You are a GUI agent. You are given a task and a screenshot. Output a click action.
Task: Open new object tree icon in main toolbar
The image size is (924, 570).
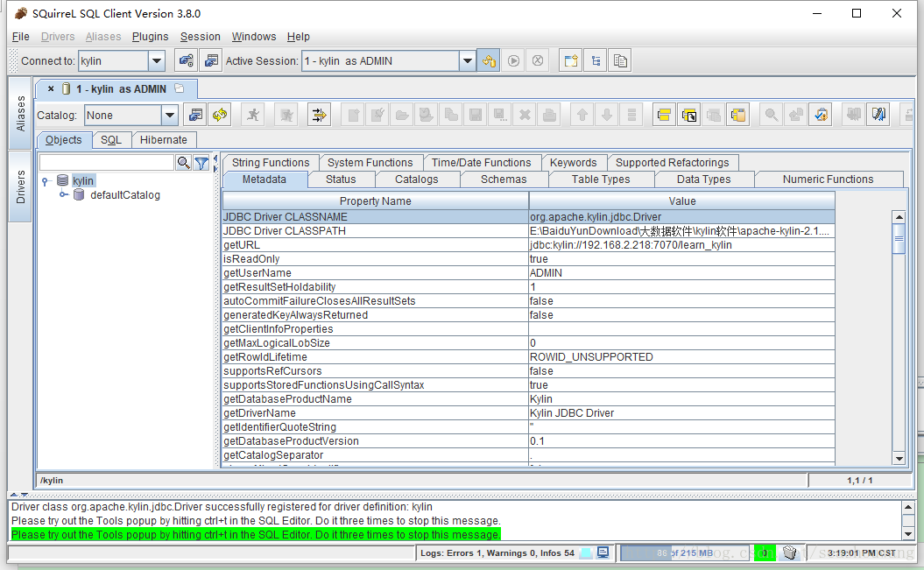tap(596, 60)
